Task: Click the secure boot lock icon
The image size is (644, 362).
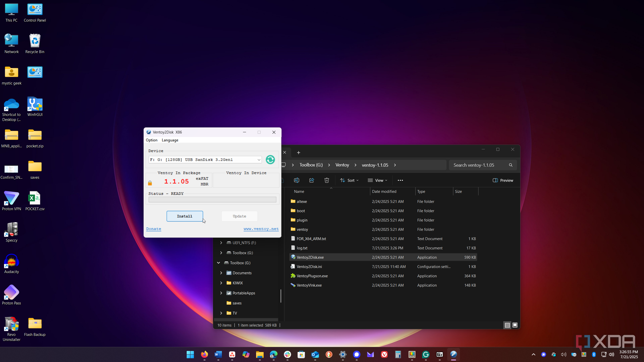Action: 150,183
